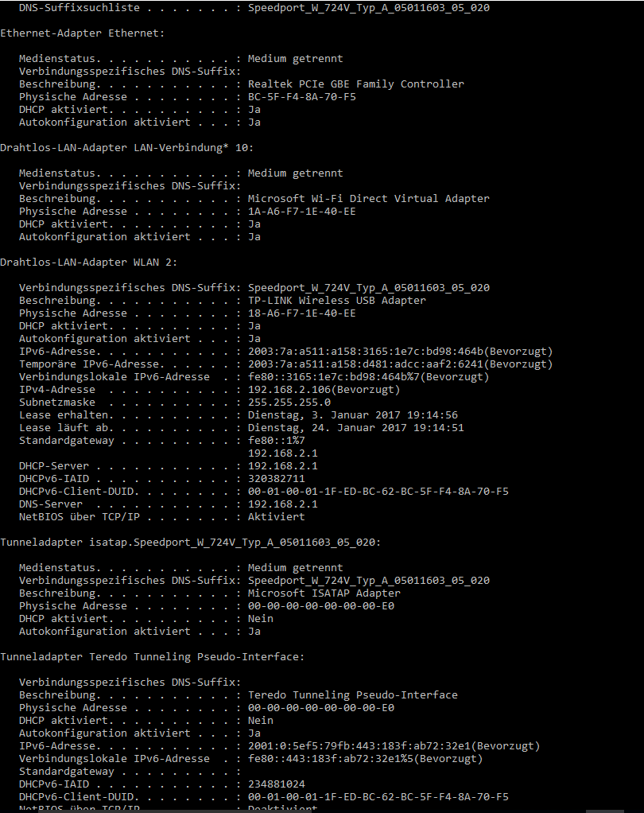Image resolution: width=644 pixels, height=813 pixels.
Task: Click the Realtek PCIe GBE Family Controller text
Action: [356, 84]
